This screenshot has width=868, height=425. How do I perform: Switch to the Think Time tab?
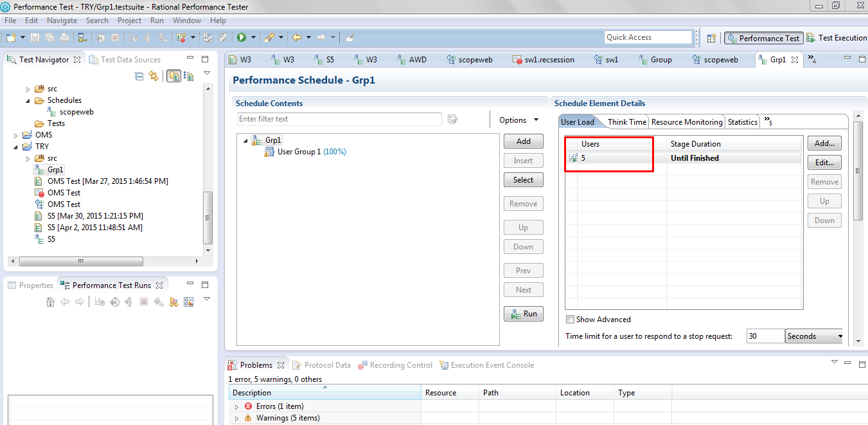click(627, 122)
